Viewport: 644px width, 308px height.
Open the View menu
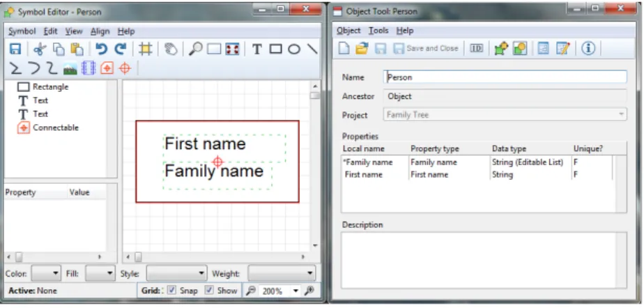tap(74, 31)
